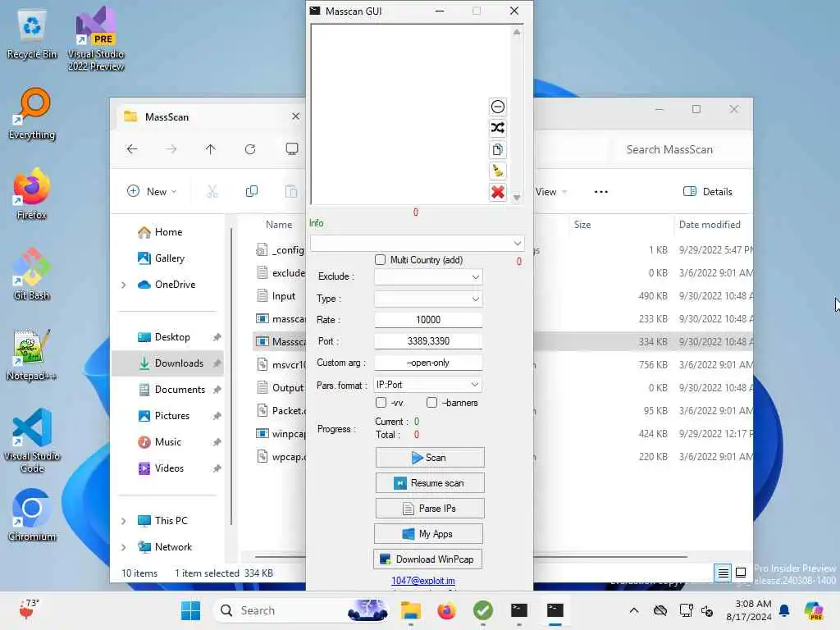Image resolution: width=840 pixels, height=630 pixels.
Task: Open the See more dots menu in Explorer
Action: pos(601,192)
